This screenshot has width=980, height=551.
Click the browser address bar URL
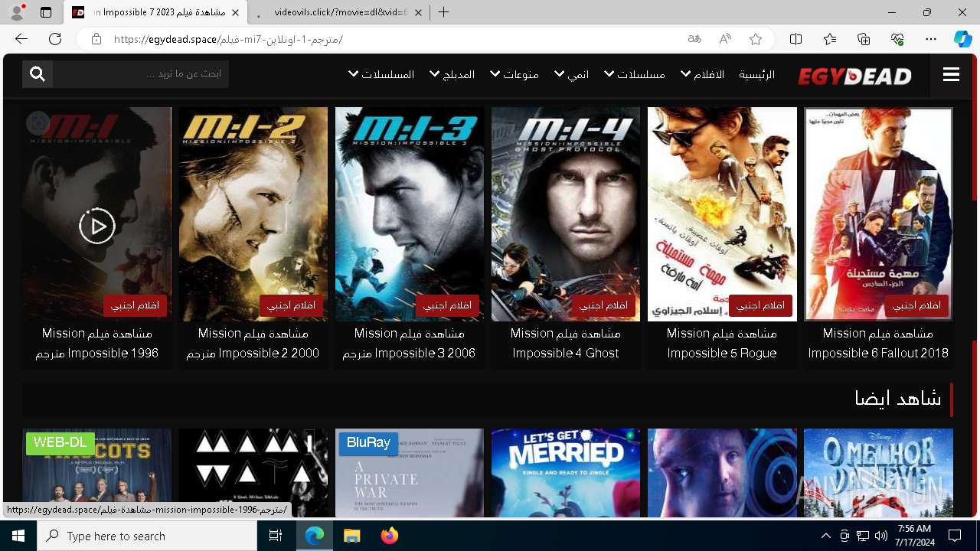[x=228, y=39]
